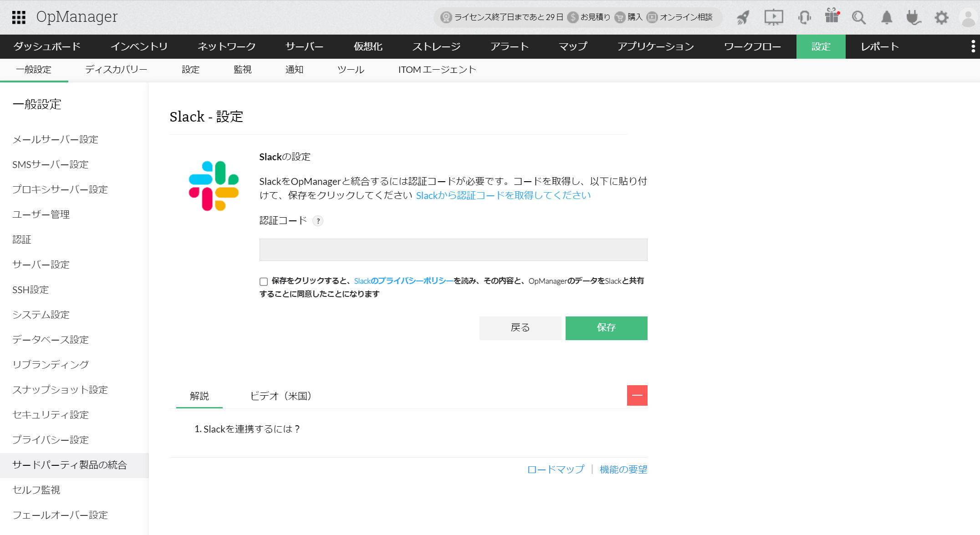Open the apps grid launcher icon
The image size is (980, 535).
click(x=19, y=17)
